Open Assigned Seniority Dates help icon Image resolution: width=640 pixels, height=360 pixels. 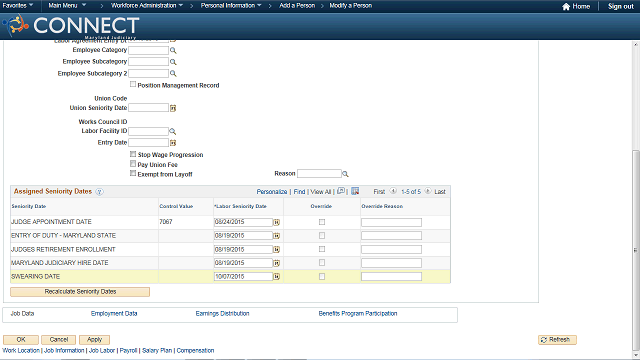(x=100, y=192)
